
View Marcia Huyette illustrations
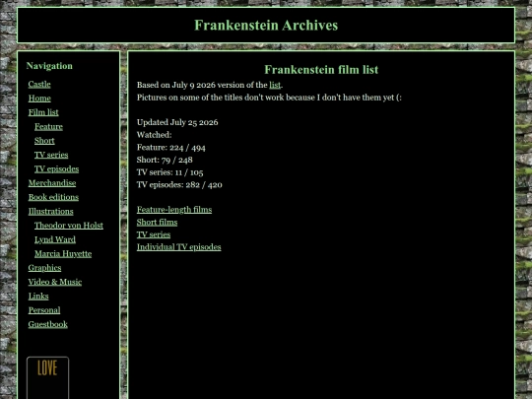pyautogui.click(x=63, y=254)
